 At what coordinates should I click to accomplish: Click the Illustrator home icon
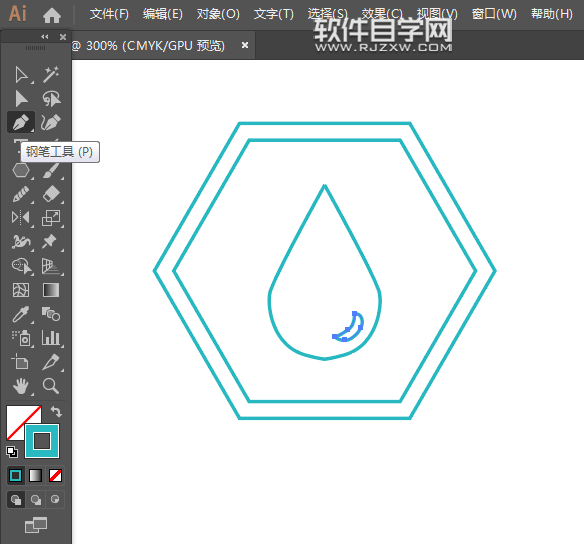point(52,15)
